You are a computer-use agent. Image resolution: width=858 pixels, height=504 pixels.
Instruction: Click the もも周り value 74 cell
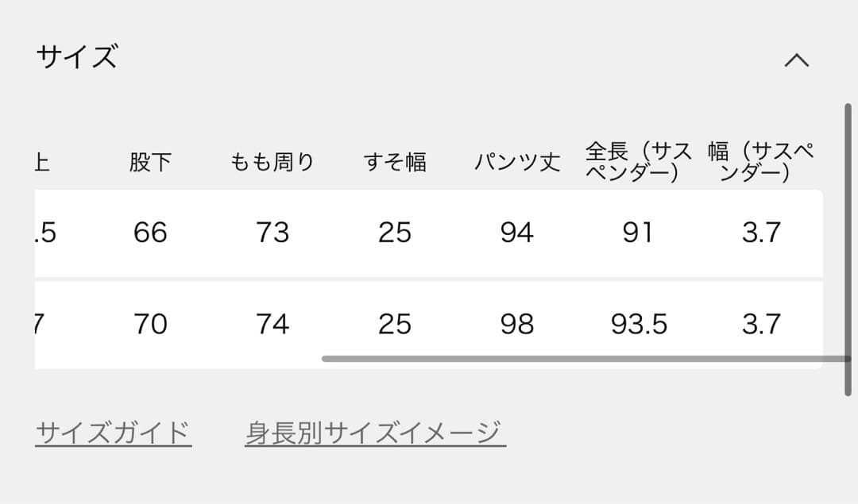click(272, 324)
